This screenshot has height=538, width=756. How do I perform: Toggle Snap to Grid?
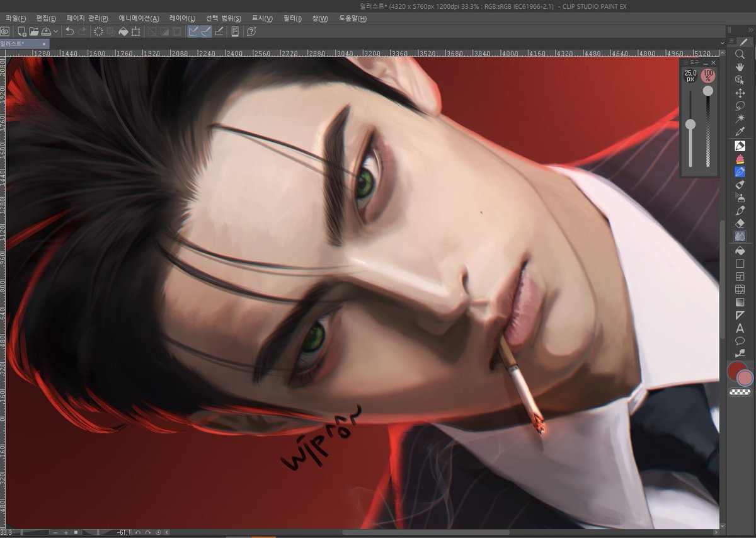[x=219, y=31]
